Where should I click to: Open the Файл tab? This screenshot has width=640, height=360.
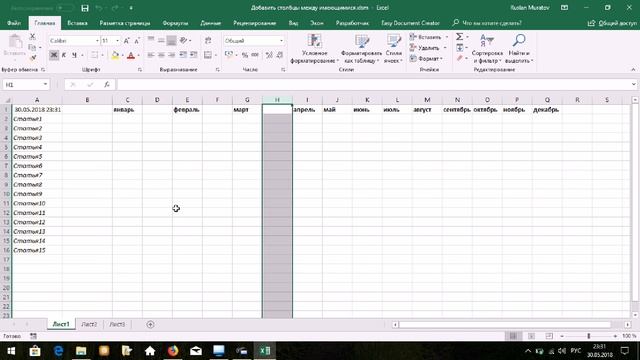pos(14,23)
